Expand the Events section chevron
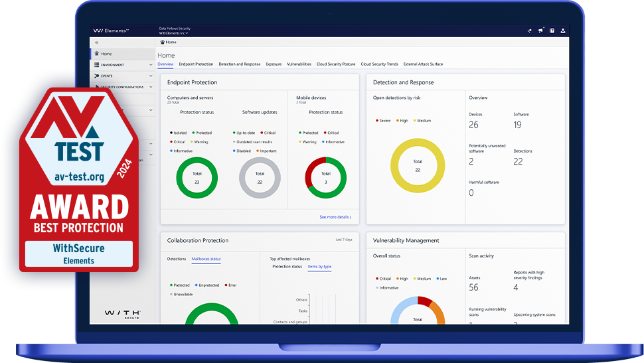This screenshot has height=363, width=644. (x=150, y=76)
